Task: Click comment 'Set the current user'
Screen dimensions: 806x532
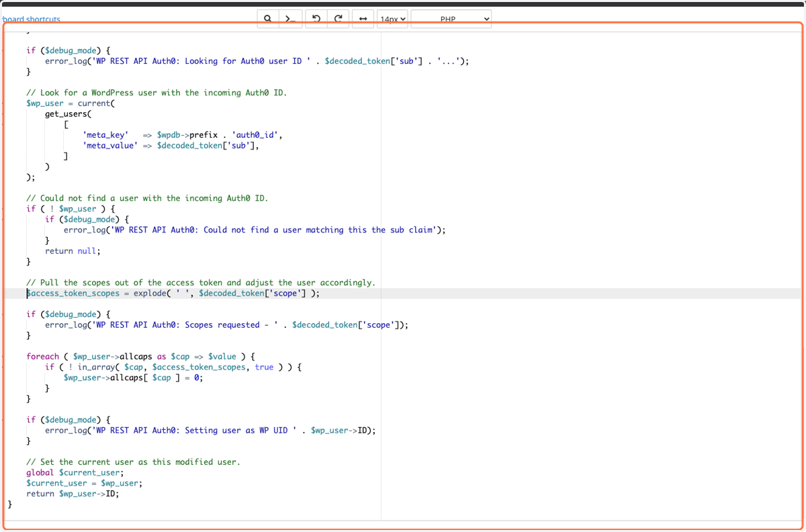Action: tap(133, 462)
